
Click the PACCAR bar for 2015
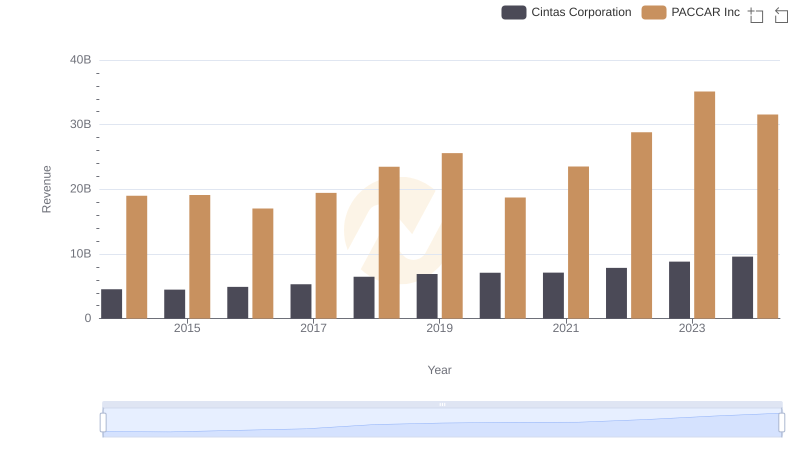click(x=199, y=257)
